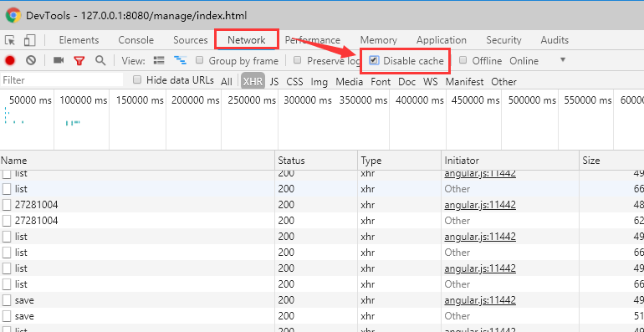Toggle the red filter funnel icon

click(x=79, y=61)
